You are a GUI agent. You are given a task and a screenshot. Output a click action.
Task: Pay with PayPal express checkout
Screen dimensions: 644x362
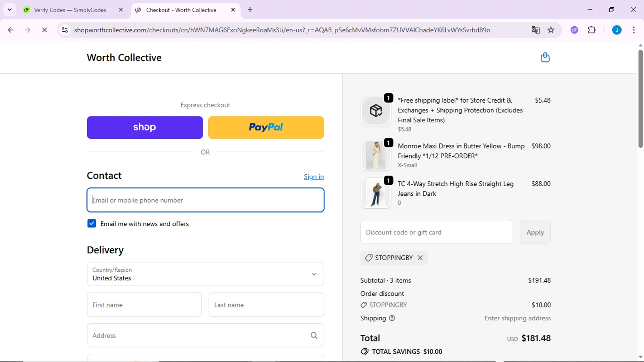click(266, 128)
